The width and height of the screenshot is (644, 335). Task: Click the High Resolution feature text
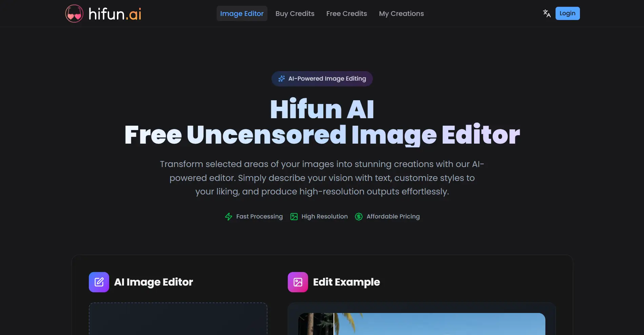[324, 216]
